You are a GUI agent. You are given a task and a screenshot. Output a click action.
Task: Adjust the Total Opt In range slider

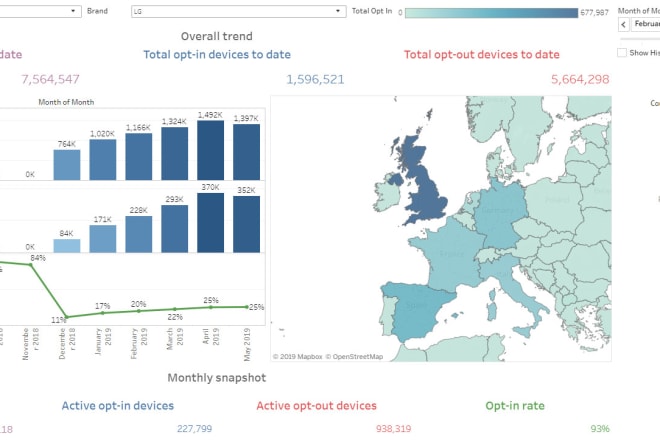pyautogui.click(x=491, y=13)
